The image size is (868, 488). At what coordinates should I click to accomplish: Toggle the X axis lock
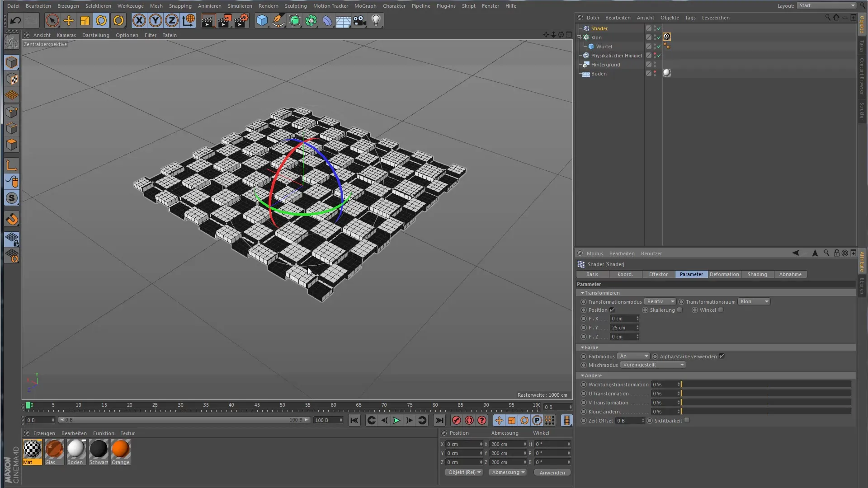(x=139, y=20)
